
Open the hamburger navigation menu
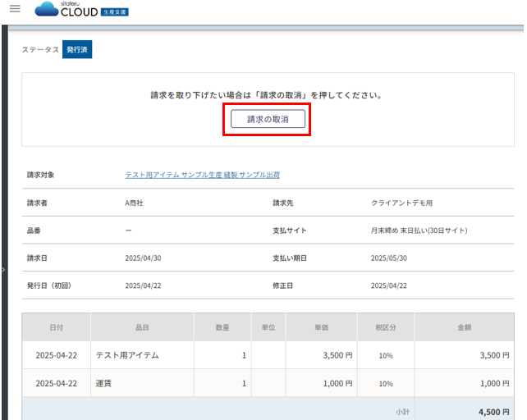[14, 9]
